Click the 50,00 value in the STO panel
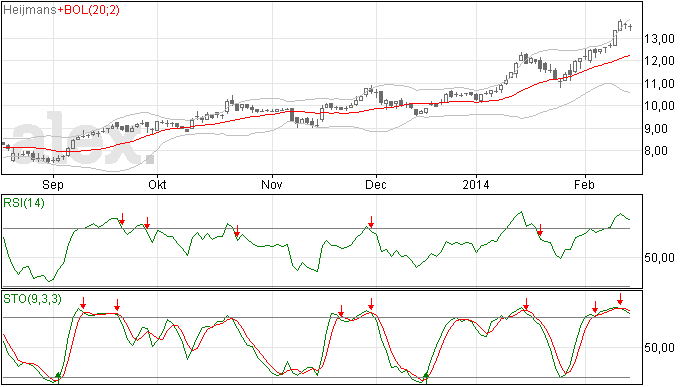This screenshot has height=387, width=690. tap(659, 348)
